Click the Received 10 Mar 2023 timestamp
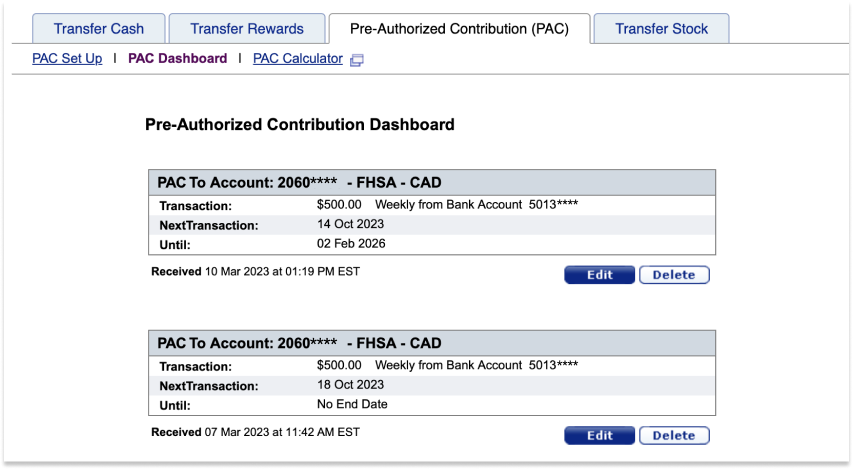 (256, 271)
